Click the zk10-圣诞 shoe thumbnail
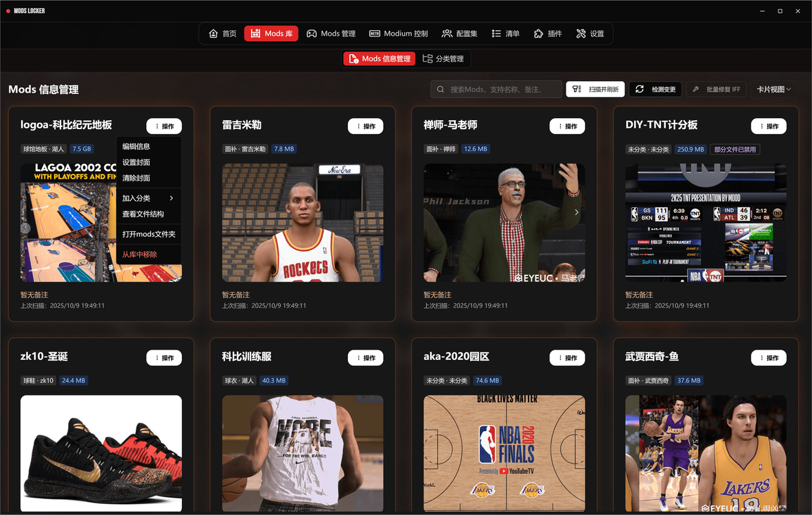The width and height of the screenshot is (812, 515). coord(101,453)
